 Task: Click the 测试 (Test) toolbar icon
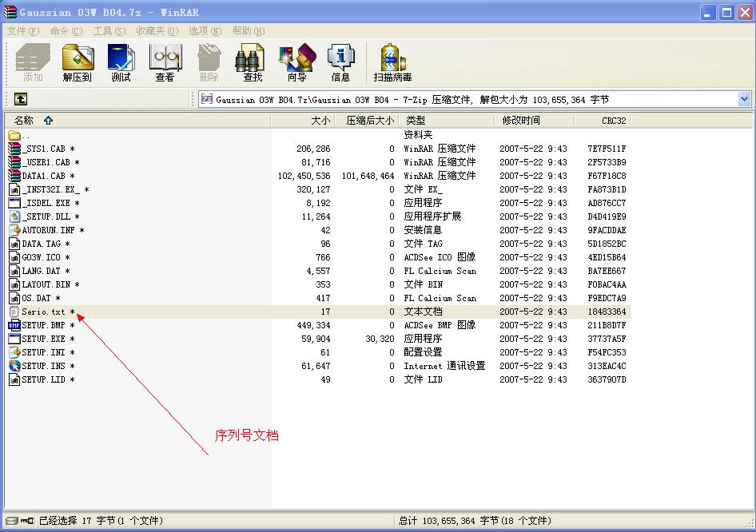(x=121, y=62)
